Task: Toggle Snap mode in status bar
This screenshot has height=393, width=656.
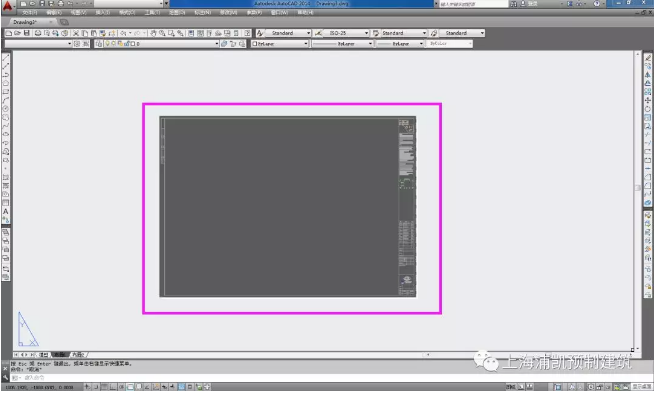Action: coord(95,387)
